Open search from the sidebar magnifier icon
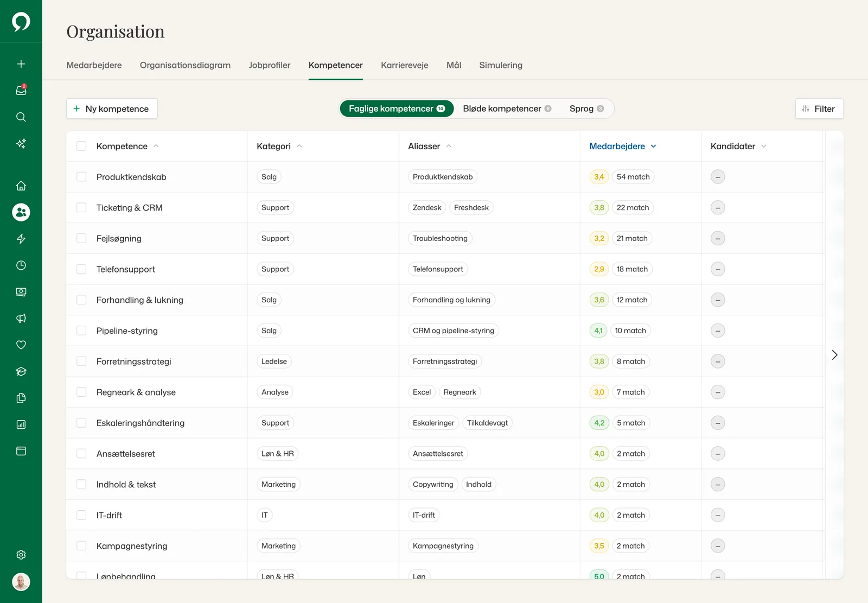This screenshot has width=868, height=603. (x=21, y=117)
